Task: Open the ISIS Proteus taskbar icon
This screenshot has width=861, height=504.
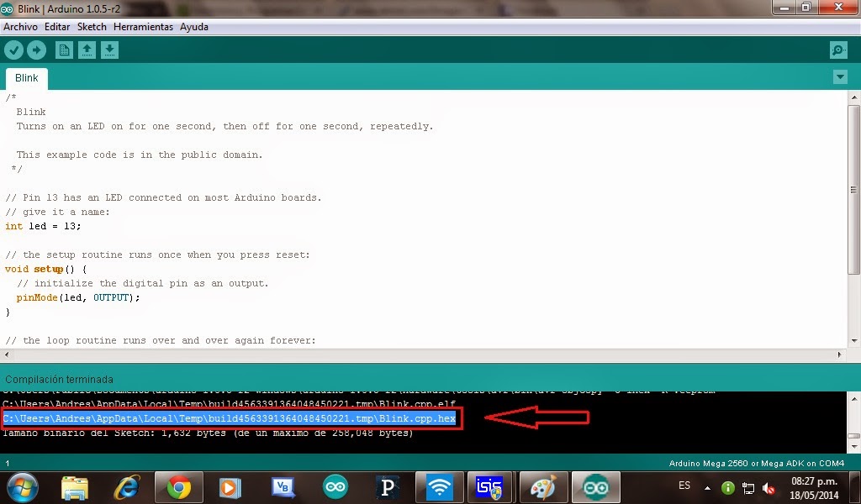Action: [x=489, y=487]
